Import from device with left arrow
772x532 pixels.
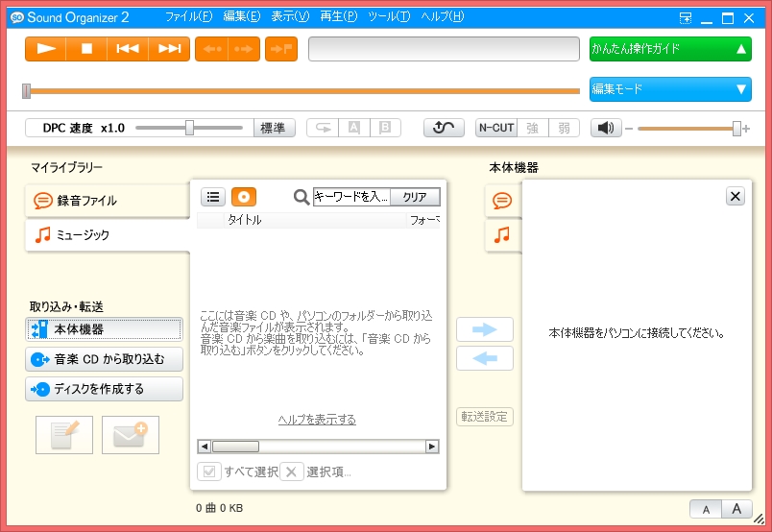pos(485,358)
